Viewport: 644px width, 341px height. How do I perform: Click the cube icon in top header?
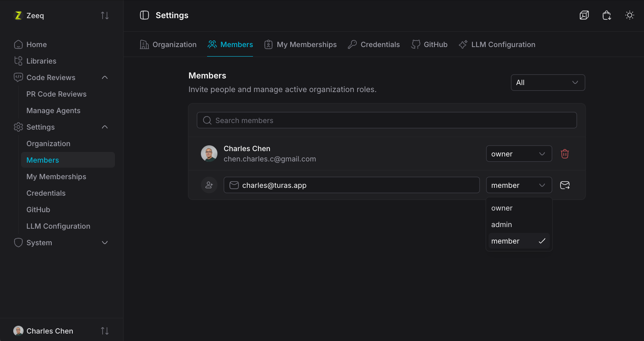[584, 15]
